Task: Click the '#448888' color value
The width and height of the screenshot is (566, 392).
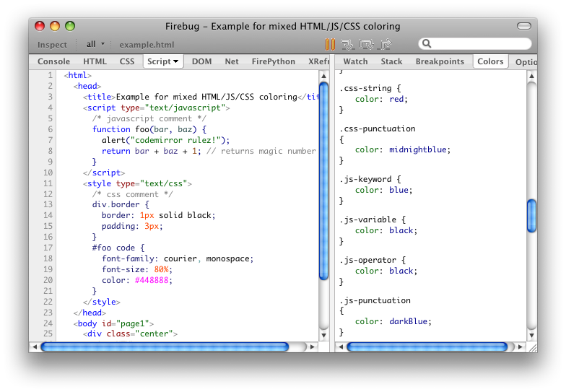Action: 152,280
